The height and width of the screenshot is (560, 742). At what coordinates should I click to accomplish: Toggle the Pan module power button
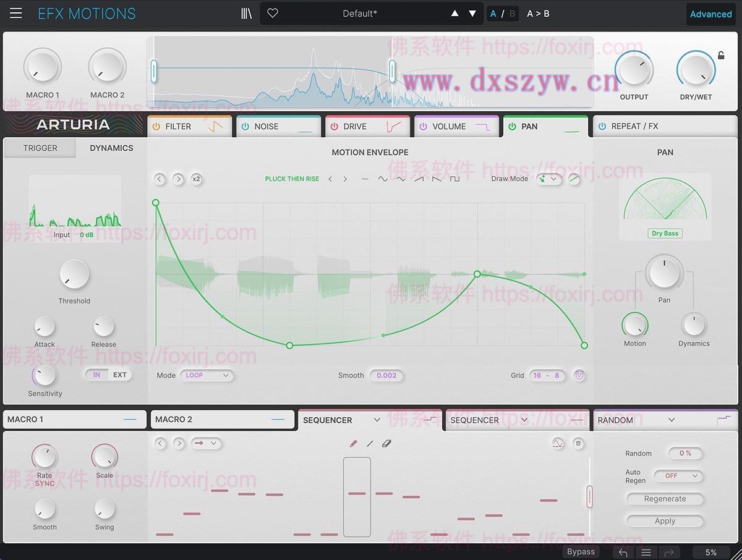click(512, 126)
